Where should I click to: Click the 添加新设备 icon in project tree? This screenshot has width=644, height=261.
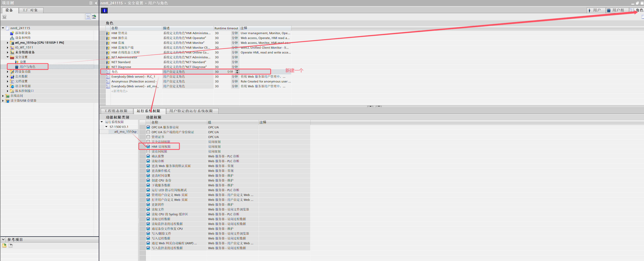tap(12, 33)
